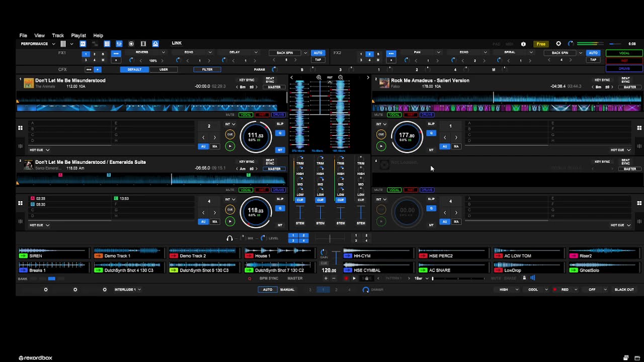The image size is (644, 362).
Task: Open the Track menu
Action: (58, 36)
